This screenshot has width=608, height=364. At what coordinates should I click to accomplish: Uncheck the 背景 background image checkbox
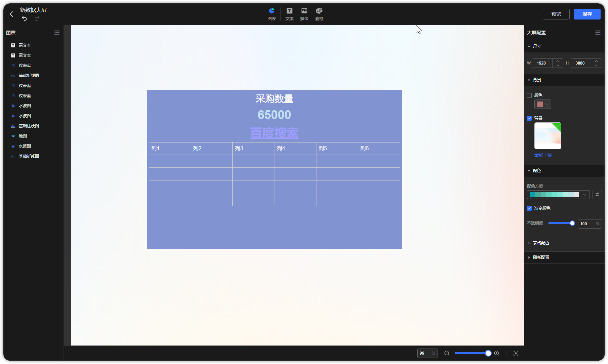pos(529,118)
